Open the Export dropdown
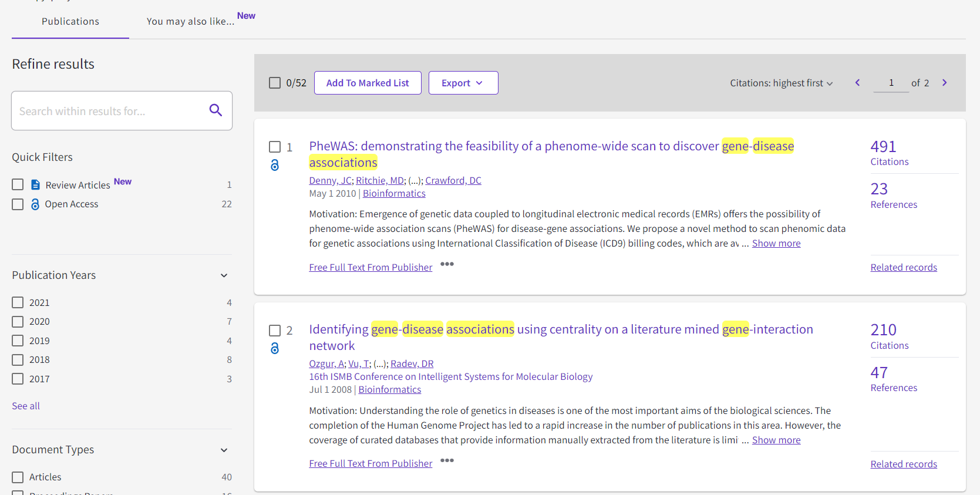 pos(463,83)
